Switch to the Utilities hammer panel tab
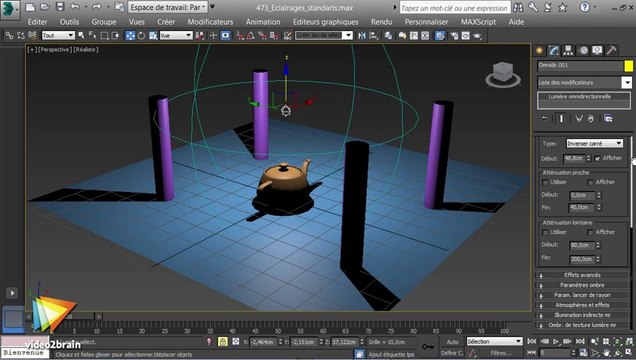636x360 pixels. 611,50
